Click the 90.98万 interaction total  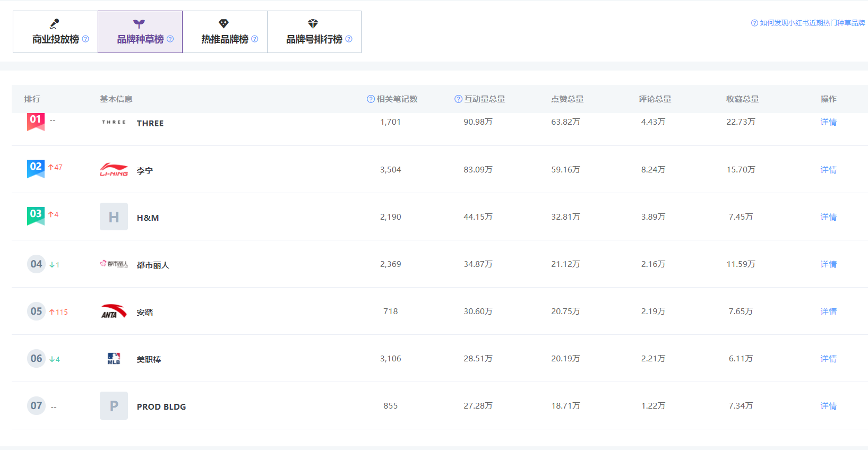coord(478,122)
